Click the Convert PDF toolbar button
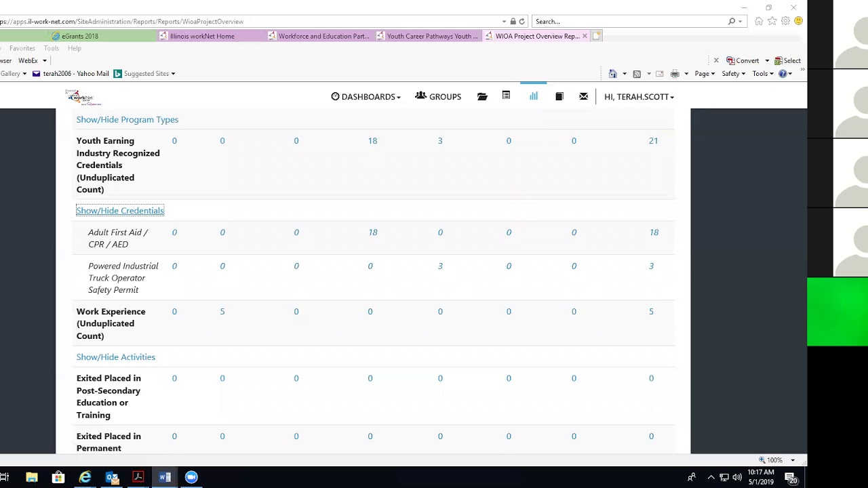Image resolution: width=868 pixels, height=488 pixels. (743, 61)
